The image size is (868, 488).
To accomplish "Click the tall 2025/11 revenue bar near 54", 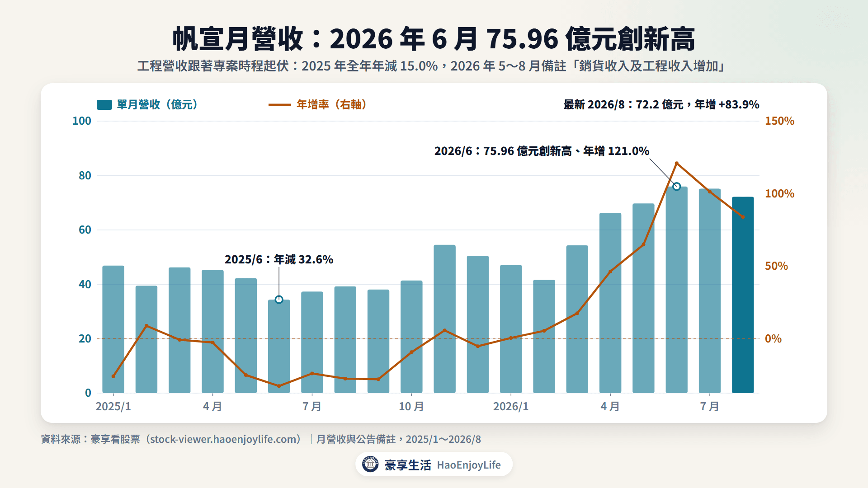I will 444,319.
